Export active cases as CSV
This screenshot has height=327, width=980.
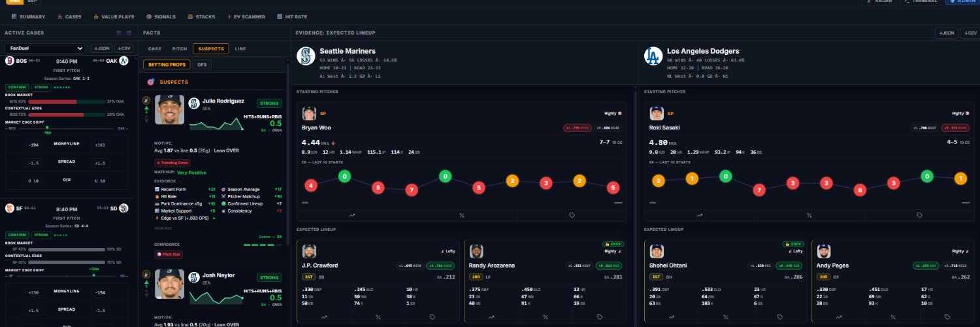click(x=123, y=48)
